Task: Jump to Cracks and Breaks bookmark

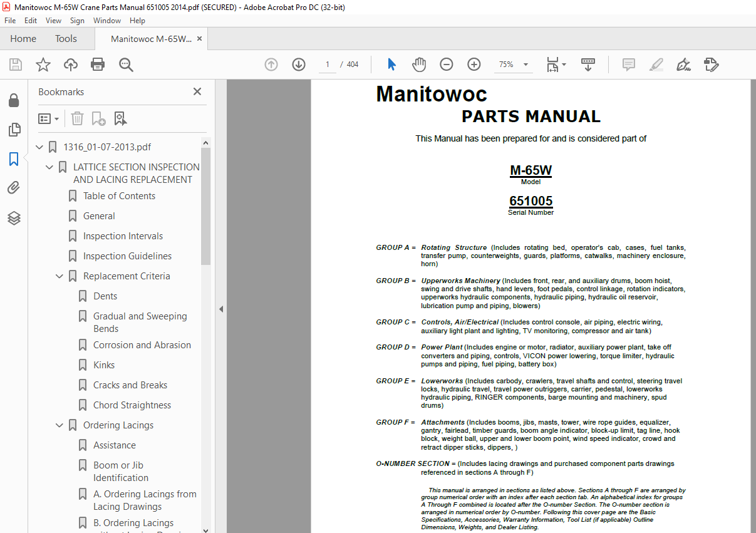Action: coord(130,385)
